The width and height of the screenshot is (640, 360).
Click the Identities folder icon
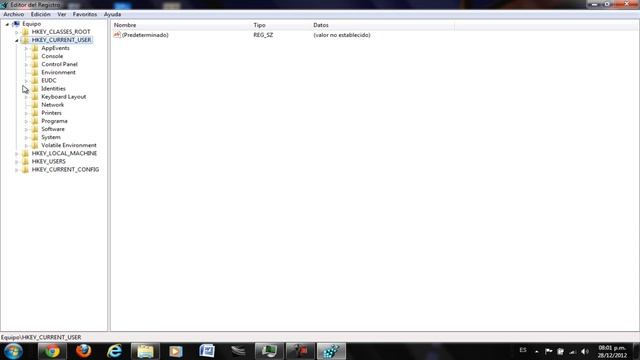pos(35,89)
